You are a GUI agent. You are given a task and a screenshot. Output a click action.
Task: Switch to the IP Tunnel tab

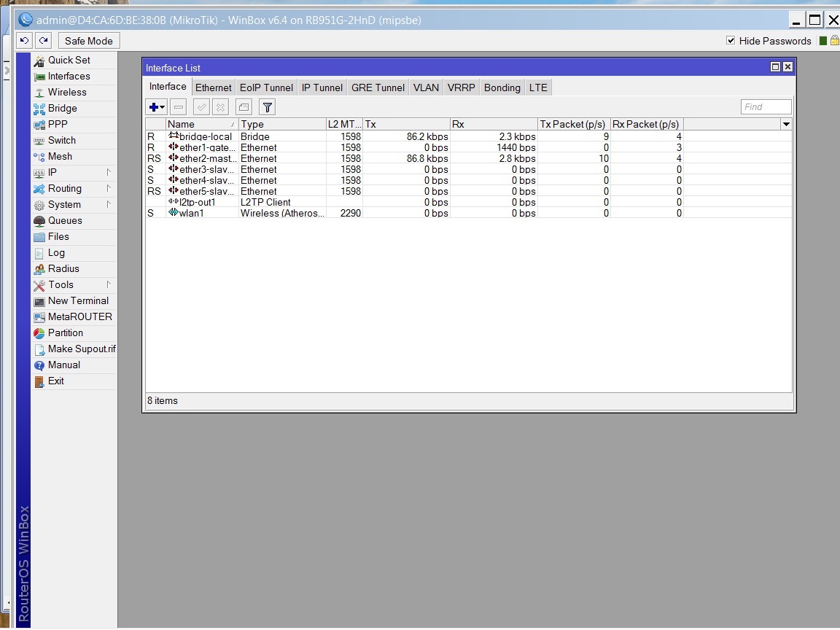click(x=322, y=87)
